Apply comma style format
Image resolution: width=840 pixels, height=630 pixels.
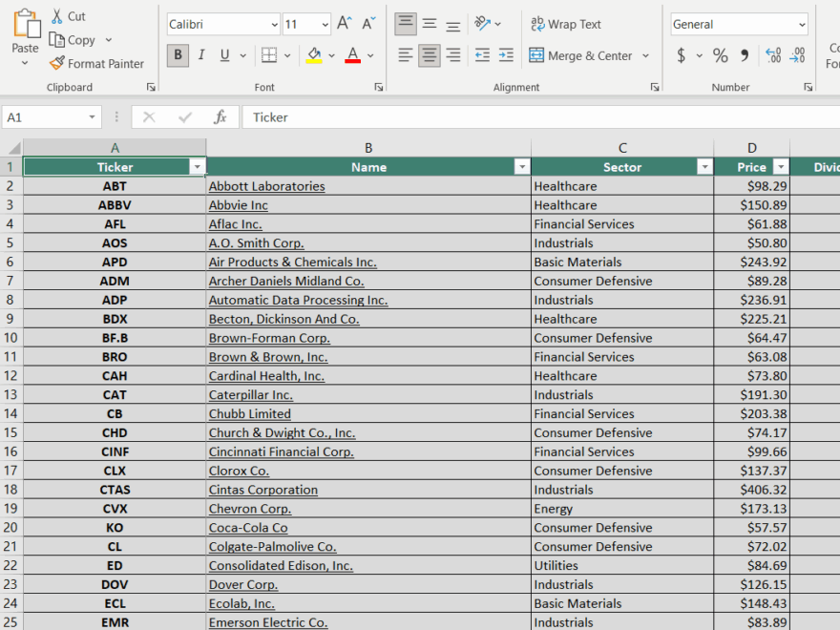tap(745, 55)
